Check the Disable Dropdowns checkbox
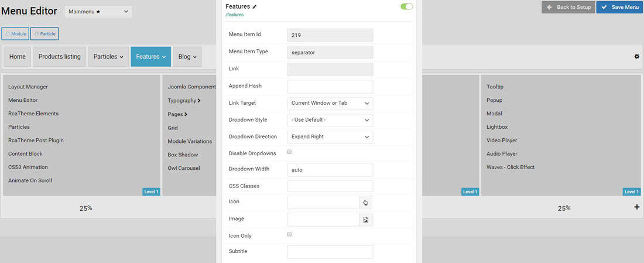The width and height of the screenshot is (644, 263). 290,152
